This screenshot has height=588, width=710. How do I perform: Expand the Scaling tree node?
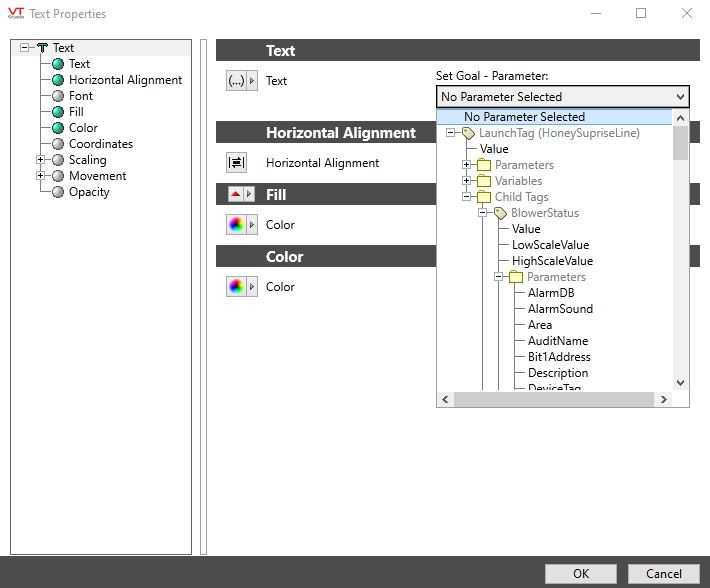(41, 160)
